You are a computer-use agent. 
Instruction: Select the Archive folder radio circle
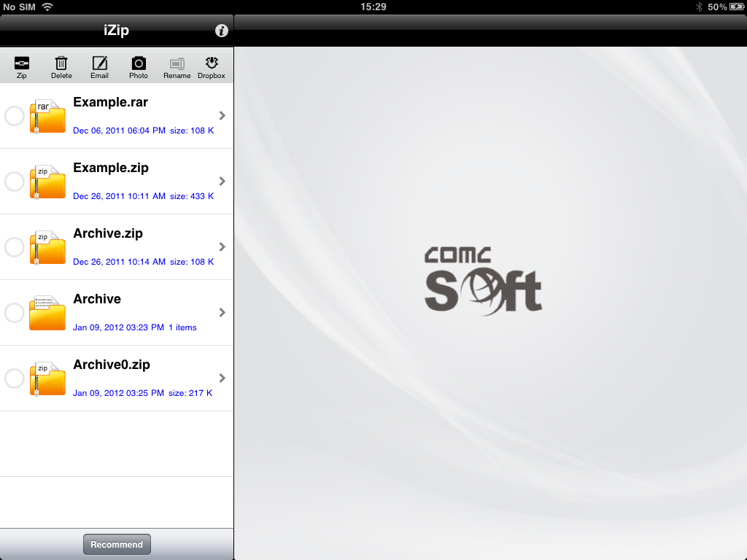point(15,313)
